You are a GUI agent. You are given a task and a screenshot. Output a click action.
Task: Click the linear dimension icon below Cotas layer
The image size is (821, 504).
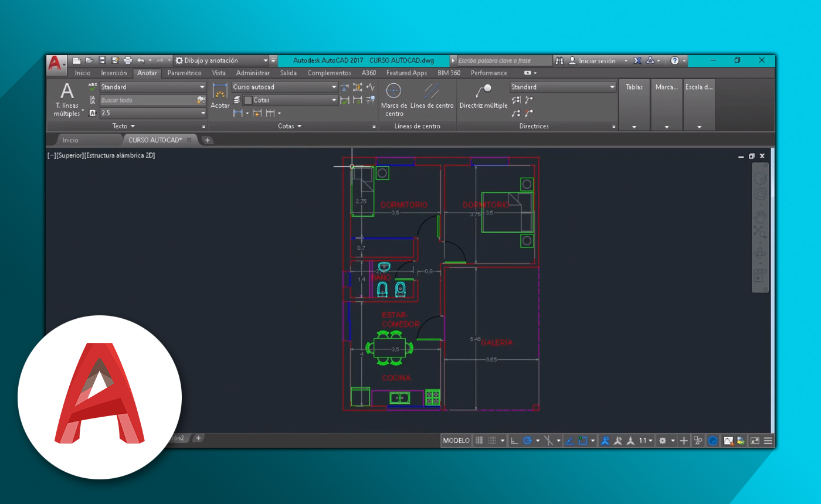point(238,113)
